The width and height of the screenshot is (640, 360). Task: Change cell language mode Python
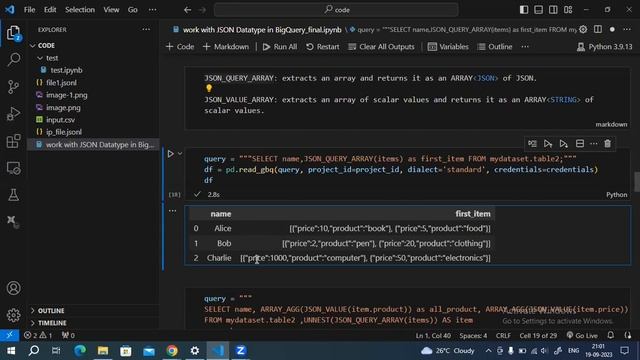tap(616, 195)
